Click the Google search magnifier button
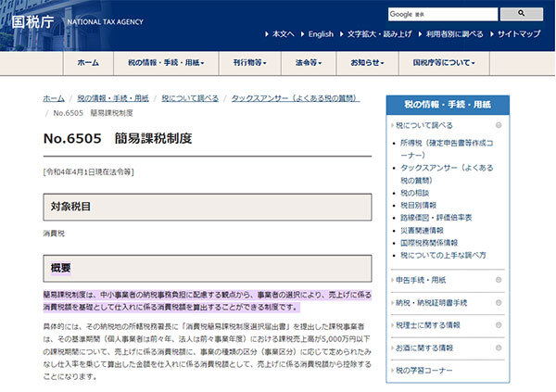Viewport: 556px width, 392px height. coord(527,15)
